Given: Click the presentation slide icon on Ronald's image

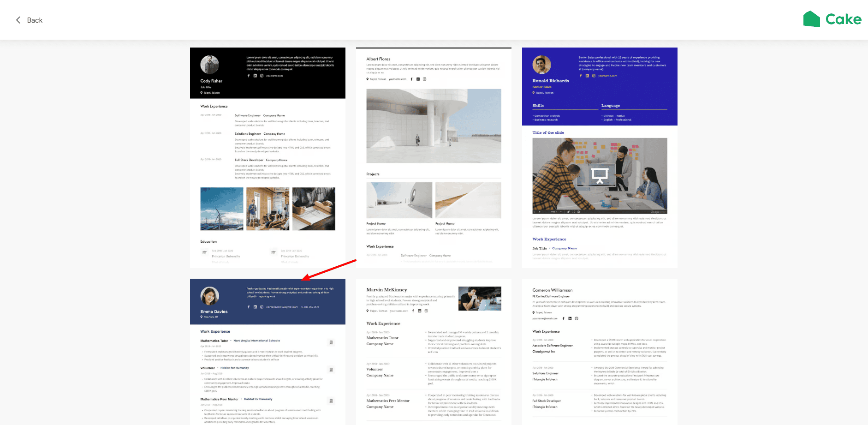Looking at the screenshot, I should click(600, 175).
